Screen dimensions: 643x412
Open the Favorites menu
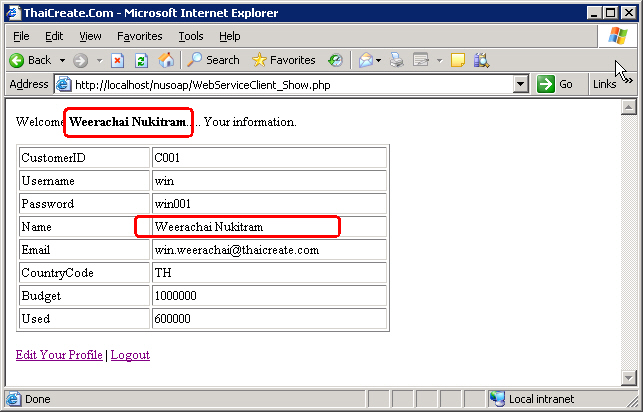140,36
